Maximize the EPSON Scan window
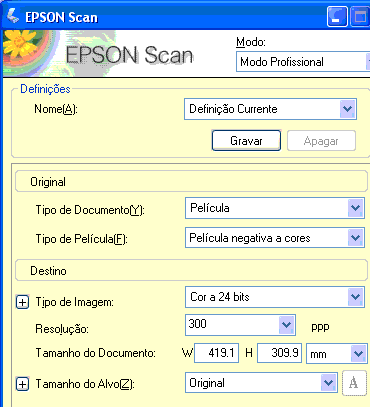 coord(360,16)
